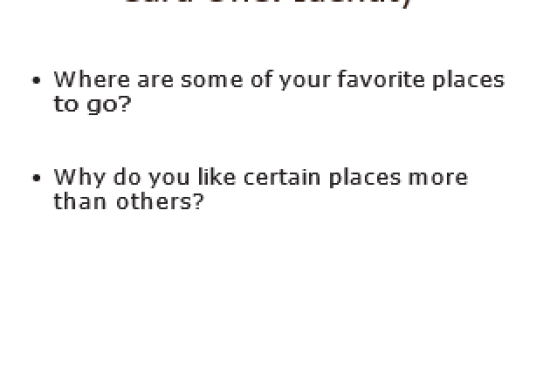Click the question mark after "go"
Screen dimensions: 550x380
[x=125, y=104]
